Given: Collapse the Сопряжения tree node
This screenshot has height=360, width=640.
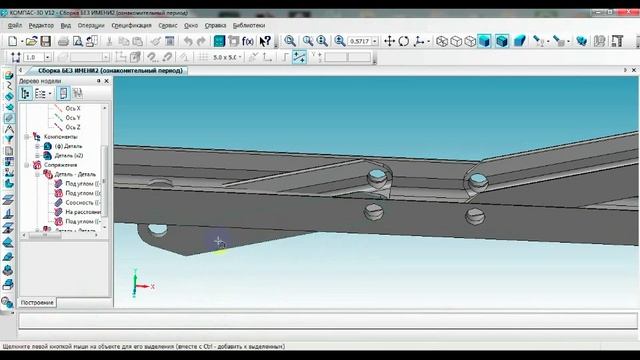Looking at the screenshot, I should click(27, 165).
